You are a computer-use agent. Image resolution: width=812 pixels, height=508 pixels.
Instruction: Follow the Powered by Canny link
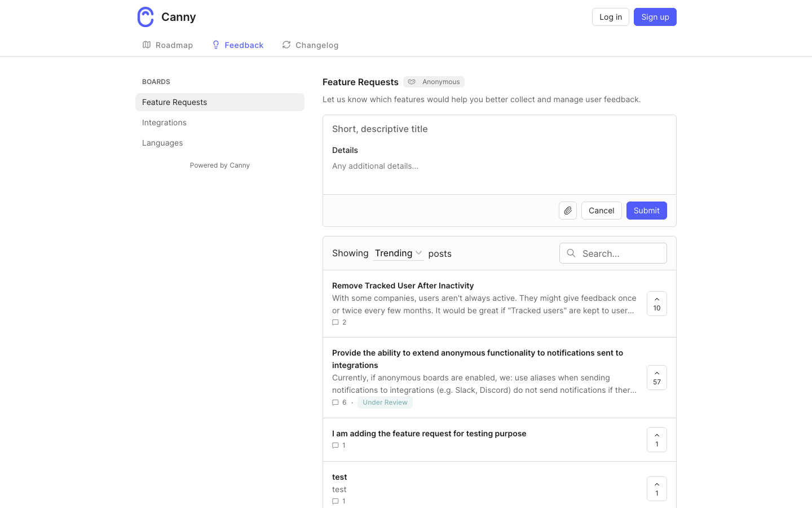[220, 165]
